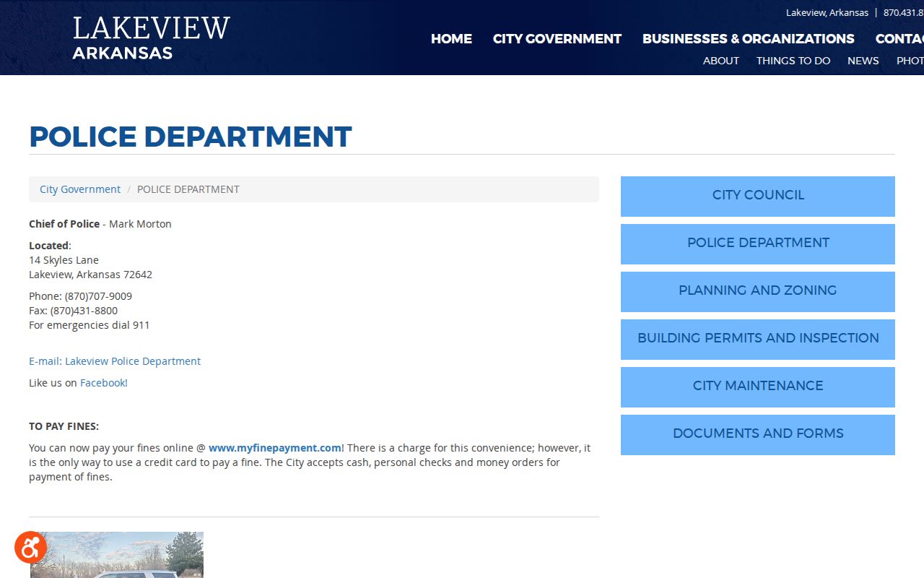
Task: Click 'For emergencies dial 911' text
Action: tap(90, 325)
